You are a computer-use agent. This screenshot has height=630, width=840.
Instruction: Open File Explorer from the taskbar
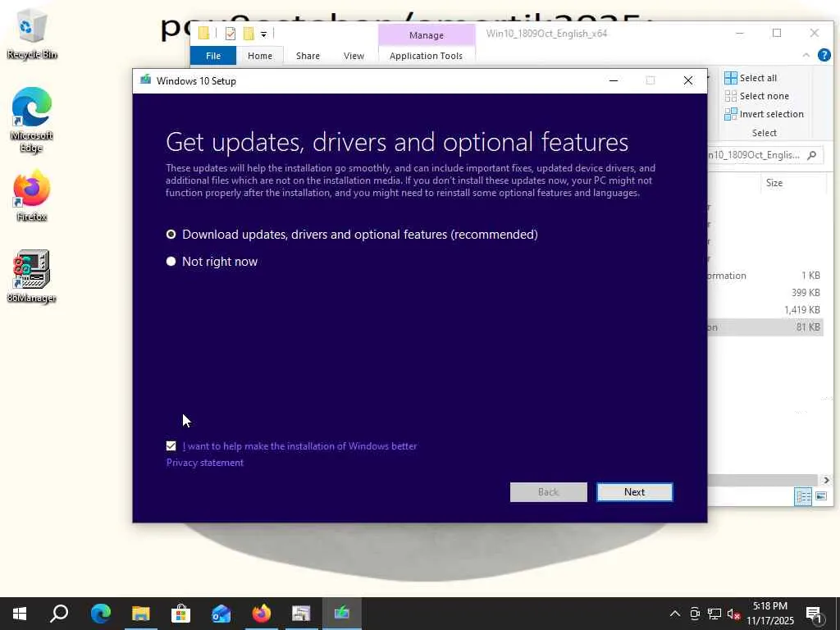[141, 614]
